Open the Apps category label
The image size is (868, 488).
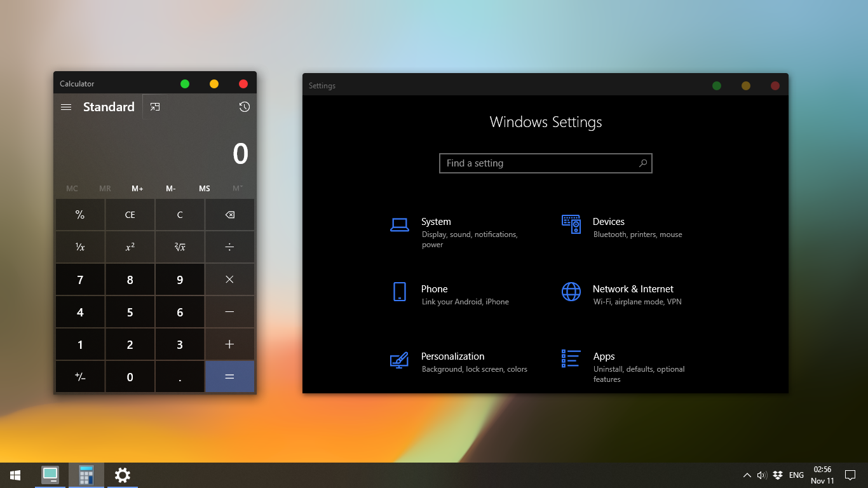pyautogui.click(x=604, y=356)
